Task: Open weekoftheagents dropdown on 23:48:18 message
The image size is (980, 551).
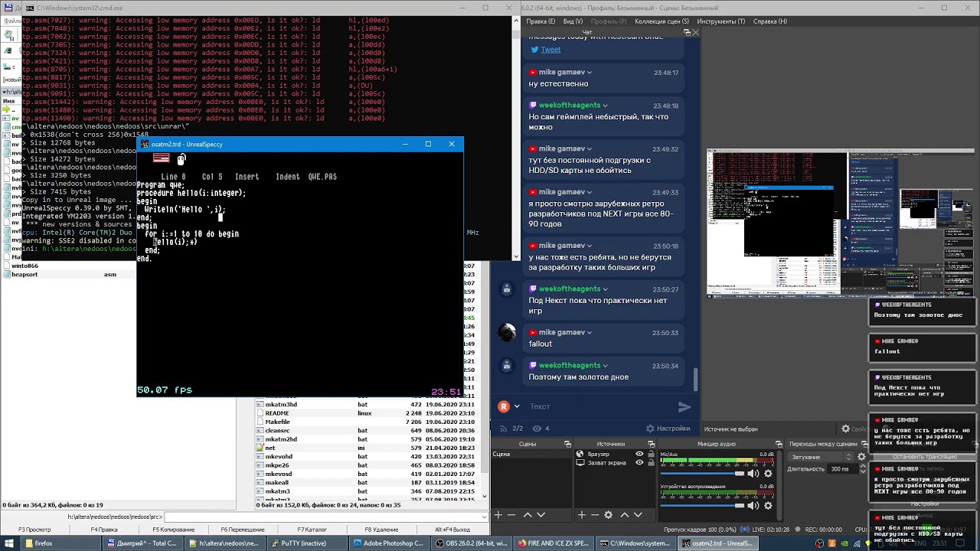Action: pos(605,106)
